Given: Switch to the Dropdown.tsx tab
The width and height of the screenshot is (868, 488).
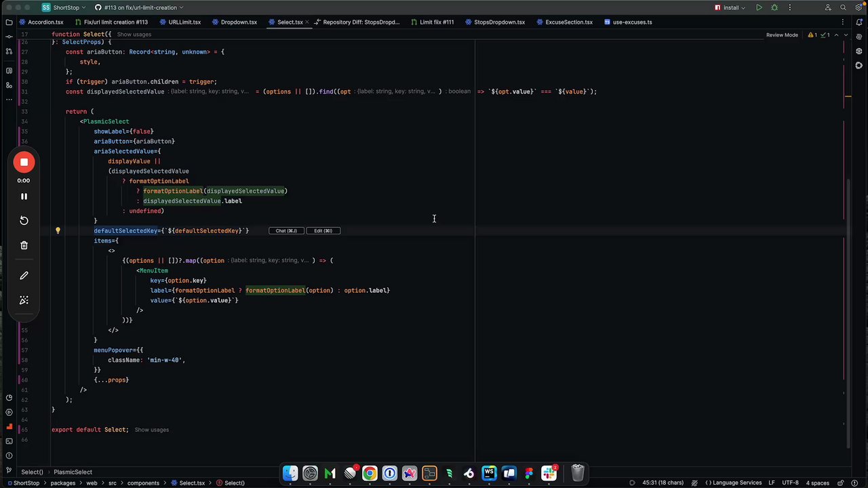Looking at the screenshot, I should click(x=235, y=22).
